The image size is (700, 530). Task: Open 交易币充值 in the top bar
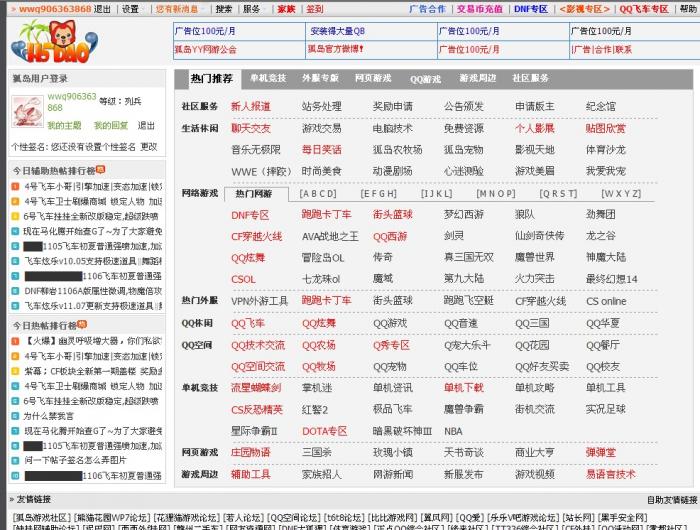point(479,9)
